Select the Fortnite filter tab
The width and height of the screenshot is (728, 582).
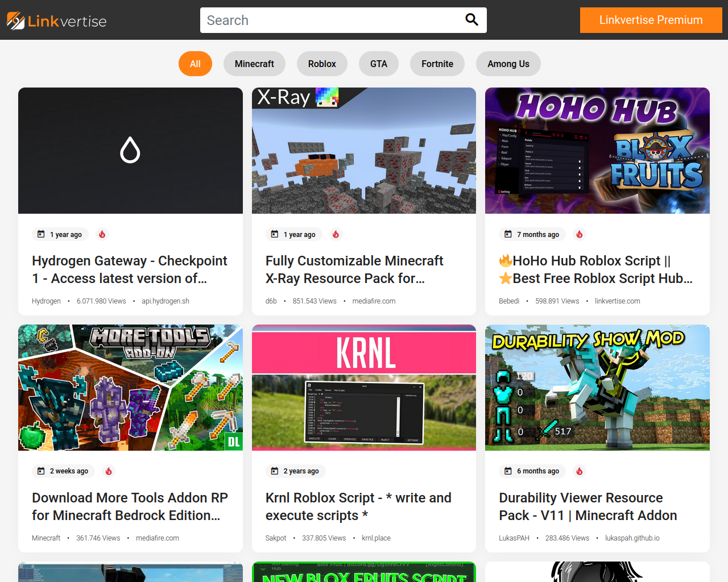point(437,64)
